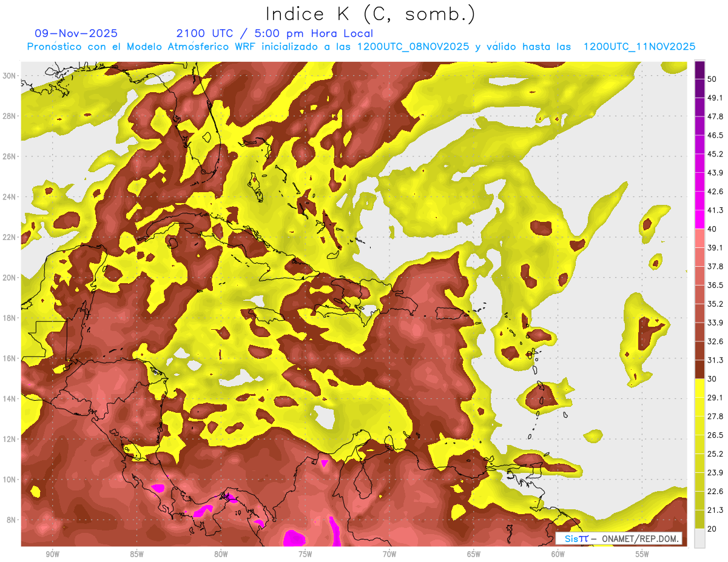Click the "Pronostico con el Modelo Atmosferico WRF" line
The width and height of the screenshot is (728, 562).
(361, 47)
